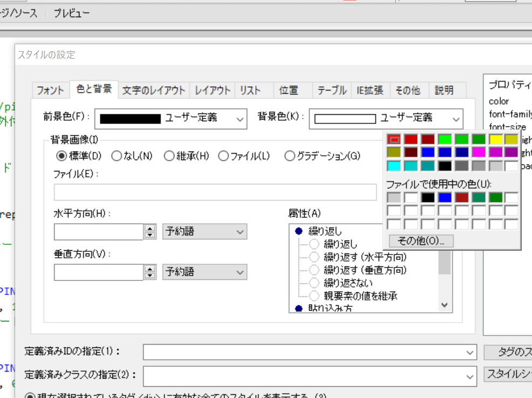Pick the bright yellow palette swatch
Viewport: 532px width, 398px height.
[x=495, y=140]
